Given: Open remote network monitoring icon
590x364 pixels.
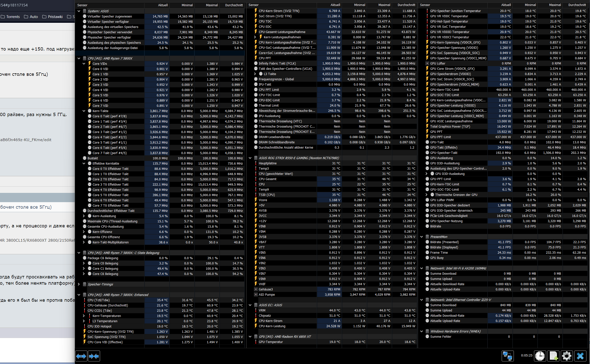Looking at the screenshot, I should [x=507, y=356].
